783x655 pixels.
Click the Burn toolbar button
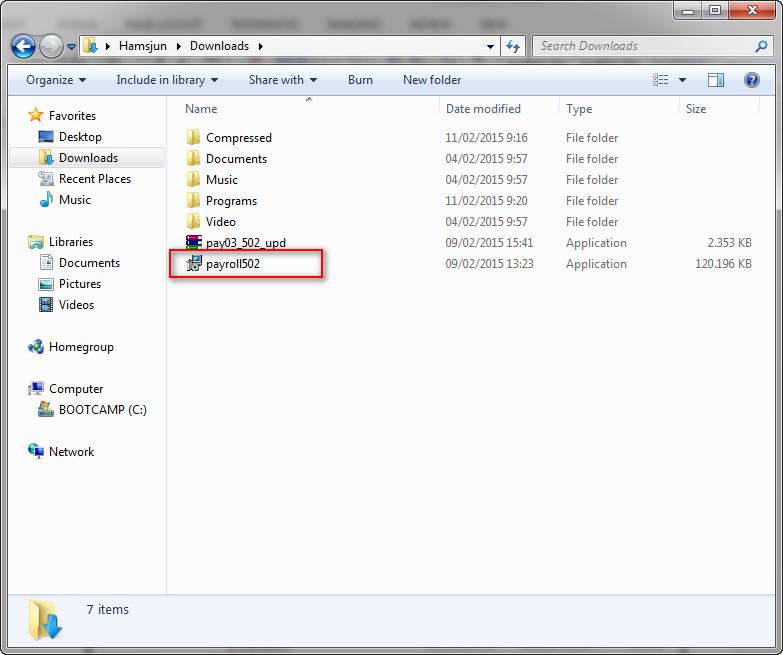tap(360, 80)
